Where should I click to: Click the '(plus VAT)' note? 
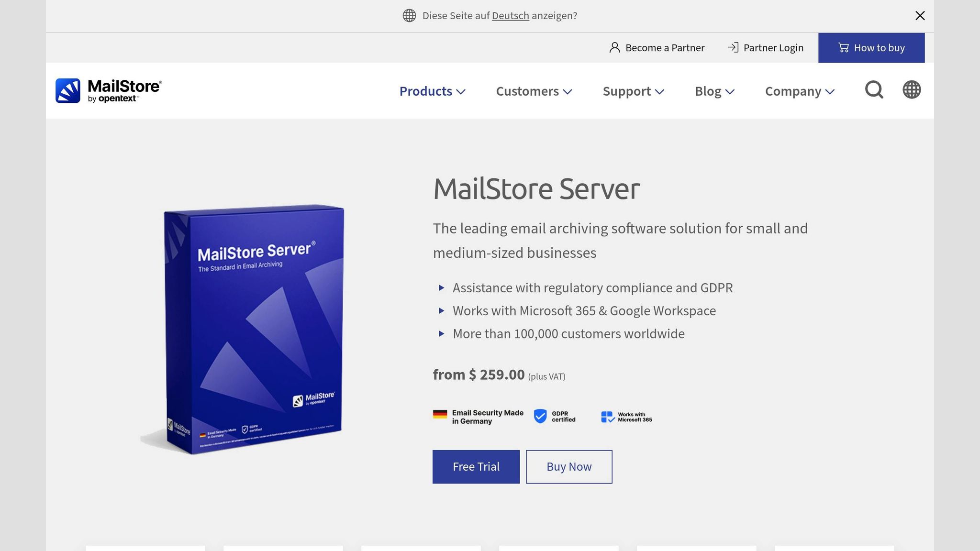546,377
